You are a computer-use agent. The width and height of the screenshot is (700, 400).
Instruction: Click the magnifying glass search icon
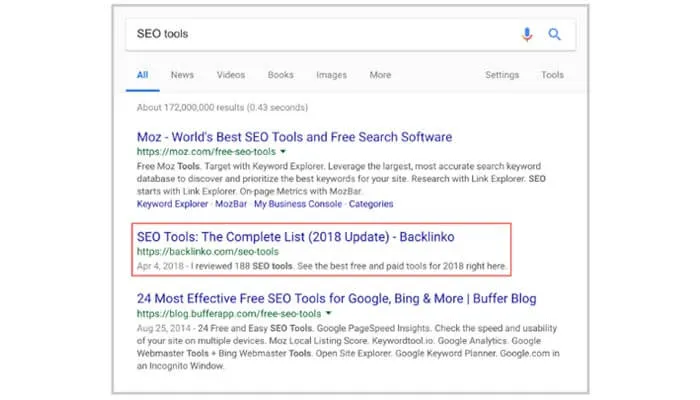click(x=554, y=34)
